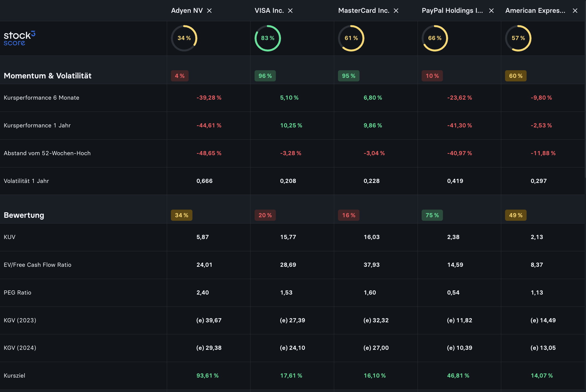Click Adyen KGV 2023 value (e) 39,67

(x=209, y=320)
